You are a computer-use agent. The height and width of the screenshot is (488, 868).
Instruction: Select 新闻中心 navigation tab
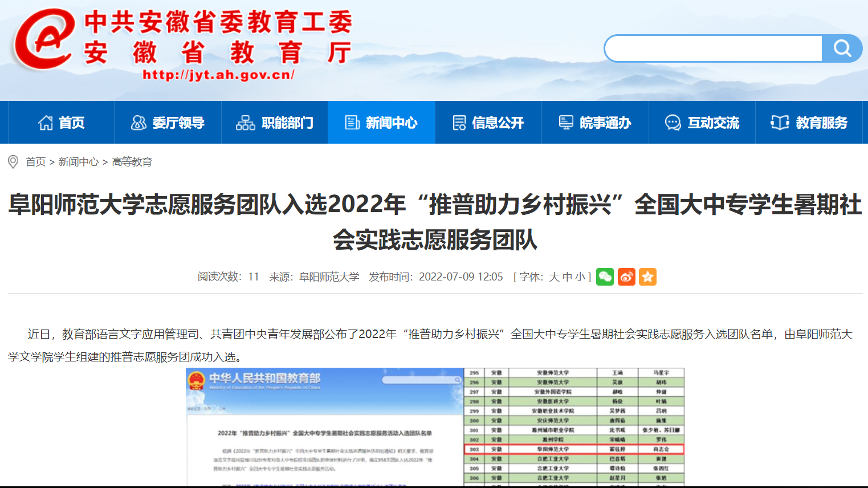pos(381,123)
